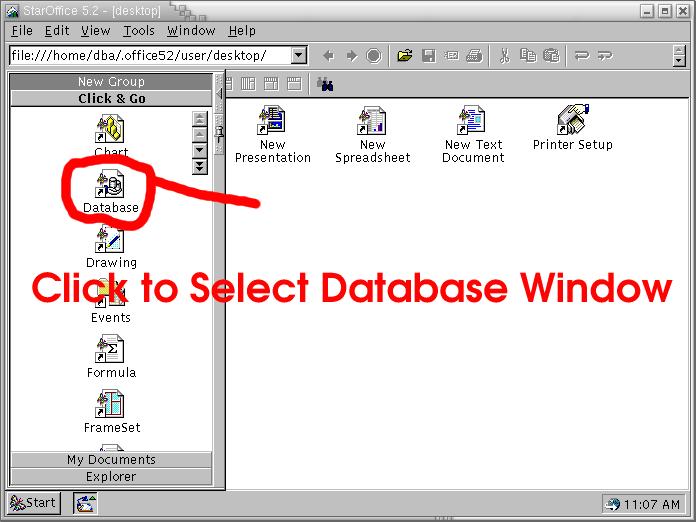Click the Paste clipboard icon

(x=551, y=56)
